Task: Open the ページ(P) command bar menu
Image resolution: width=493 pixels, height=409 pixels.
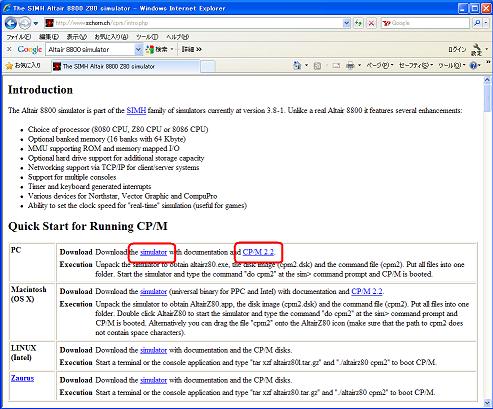Action: click(380, 66)
